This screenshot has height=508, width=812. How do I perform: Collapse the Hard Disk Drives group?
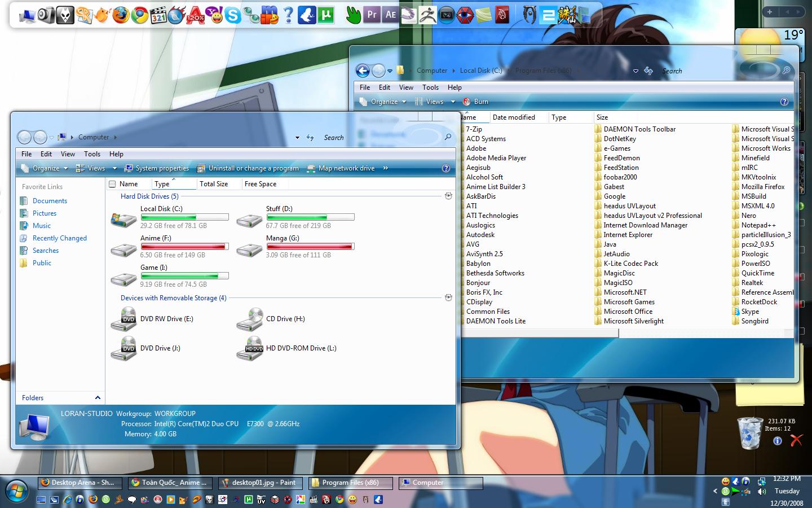tap(448, 196)
